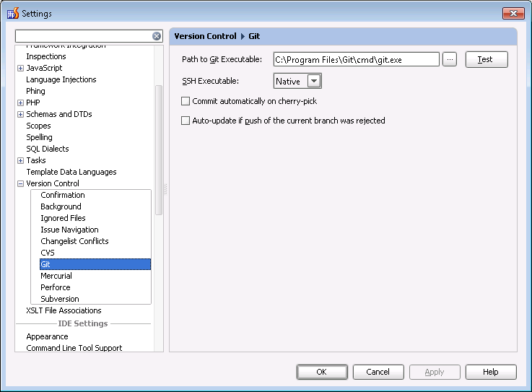532x392 pixels.
Task: Select Mercurial in the settings tree
Action: (56, 276)
